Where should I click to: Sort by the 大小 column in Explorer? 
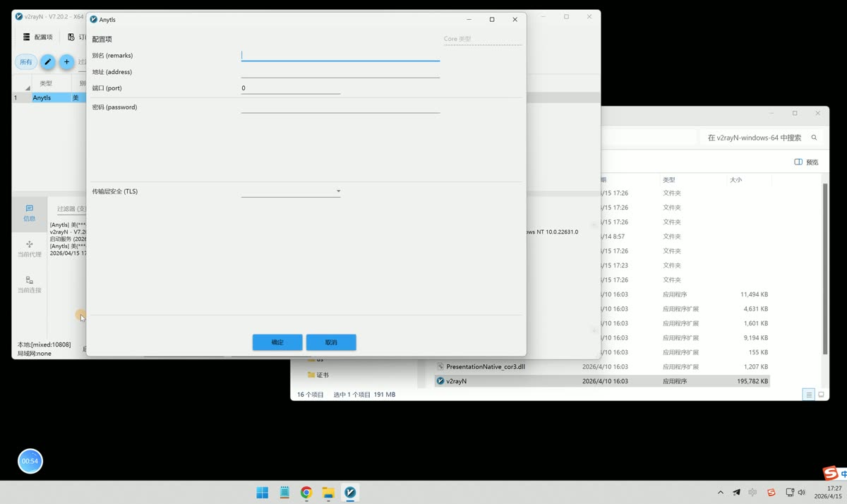[735, 180]
